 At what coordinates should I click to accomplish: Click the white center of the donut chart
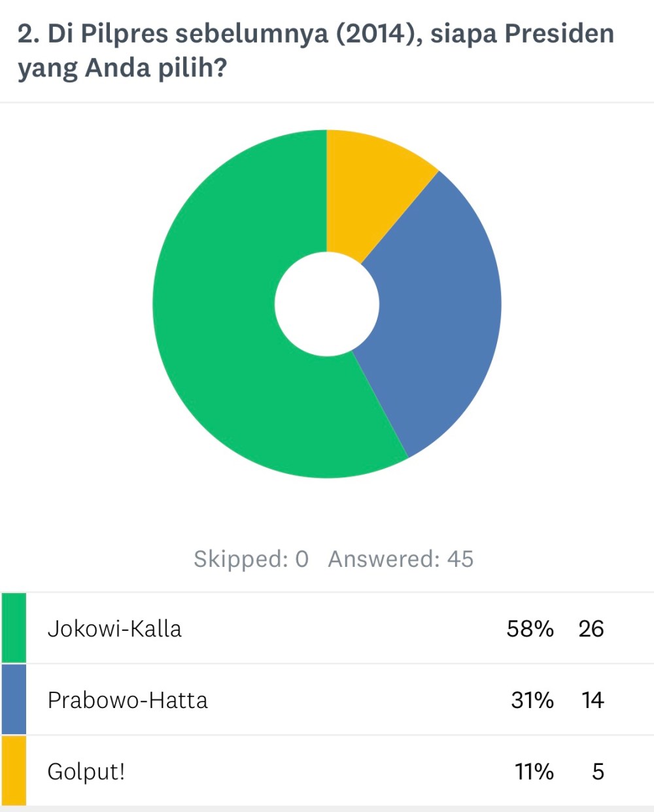[327, 304]
